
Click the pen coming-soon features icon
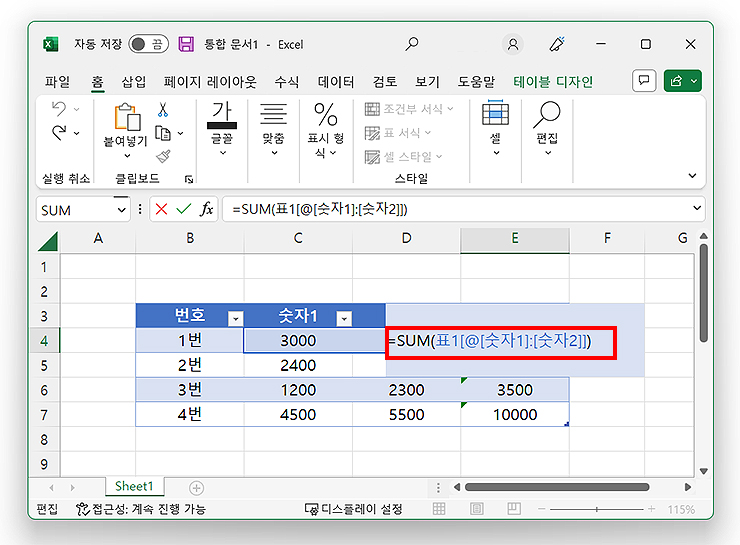tap(557, 44)
